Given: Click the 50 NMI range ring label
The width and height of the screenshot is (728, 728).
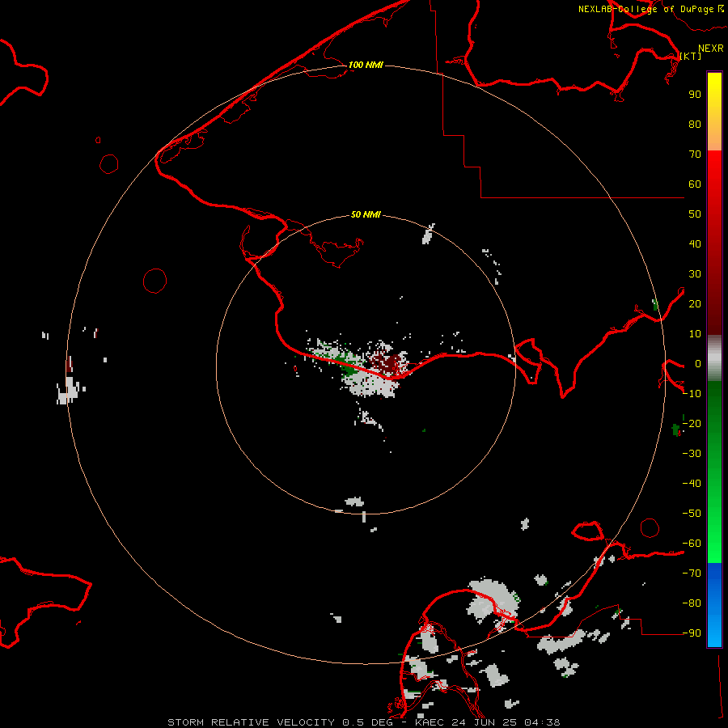Looking at the screenshot, I should tap(366, 214).
